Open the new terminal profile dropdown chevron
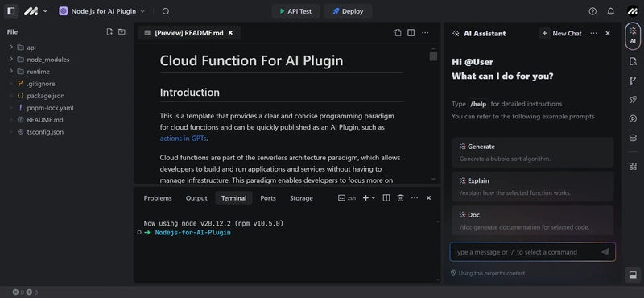 (x=374, y=197)
